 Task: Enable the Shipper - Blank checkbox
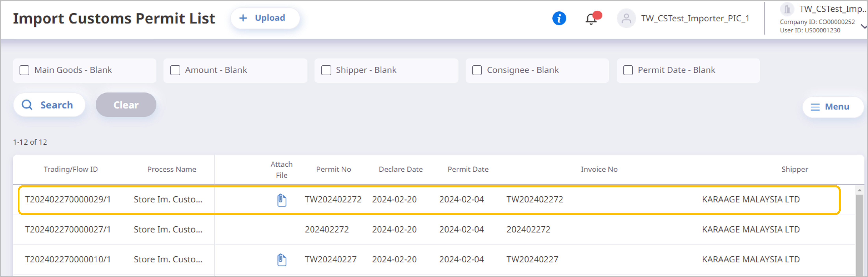[x=326, y=70]
